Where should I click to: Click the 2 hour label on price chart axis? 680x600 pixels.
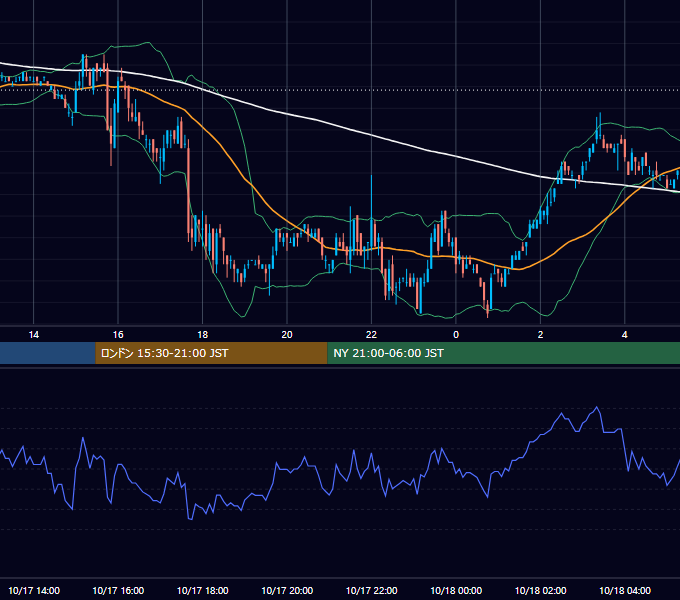click(540, 335)
